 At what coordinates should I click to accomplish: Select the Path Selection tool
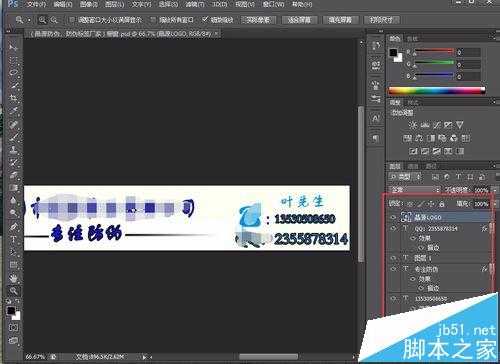point(13,252)
